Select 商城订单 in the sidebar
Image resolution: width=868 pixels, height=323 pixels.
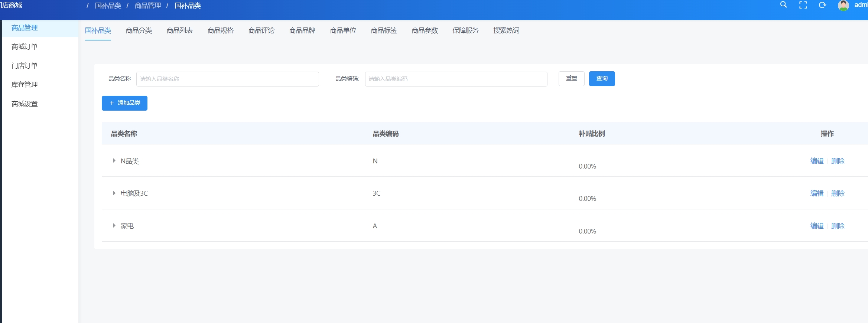click(25, 47)
